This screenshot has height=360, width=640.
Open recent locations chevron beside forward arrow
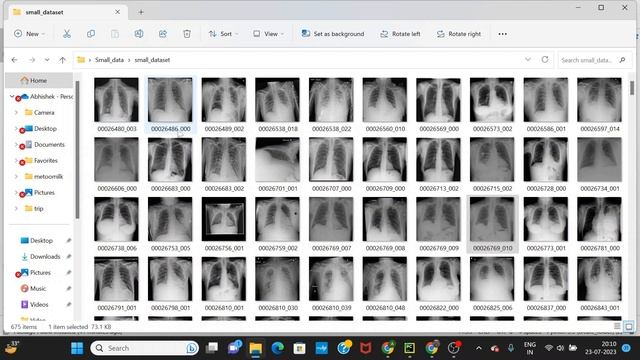click(x=47, y=60)
